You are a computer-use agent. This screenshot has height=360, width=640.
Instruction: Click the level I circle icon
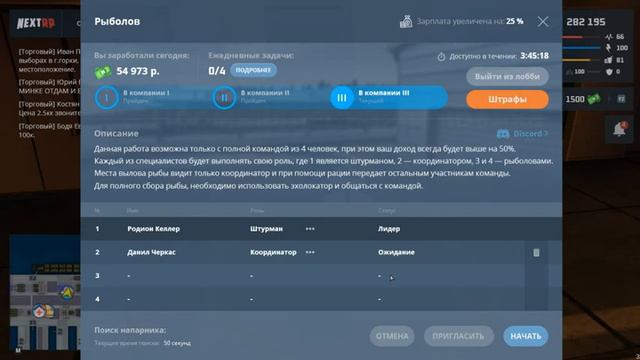[107, 98]
